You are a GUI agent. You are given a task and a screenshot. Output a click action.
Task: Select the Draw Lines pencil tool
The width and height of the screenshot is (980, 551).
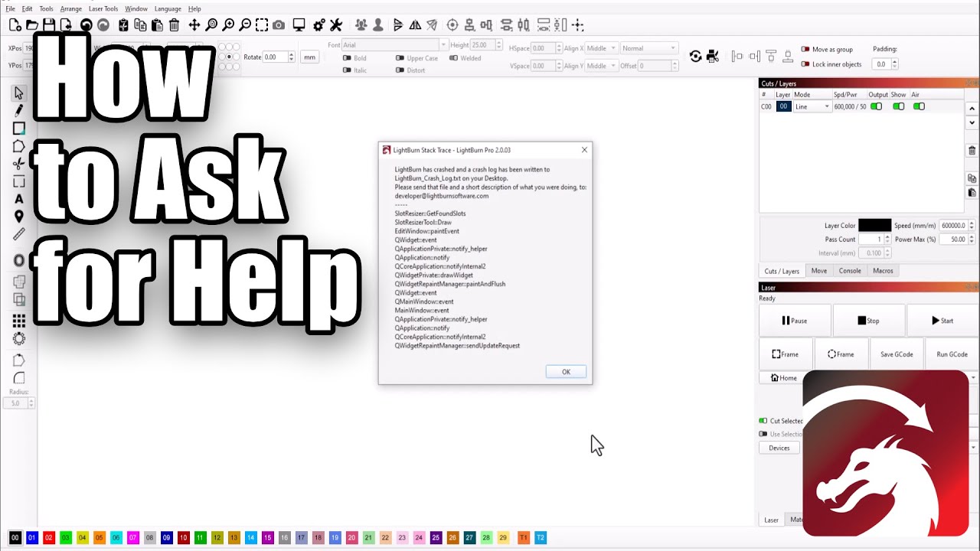point(19,110)
